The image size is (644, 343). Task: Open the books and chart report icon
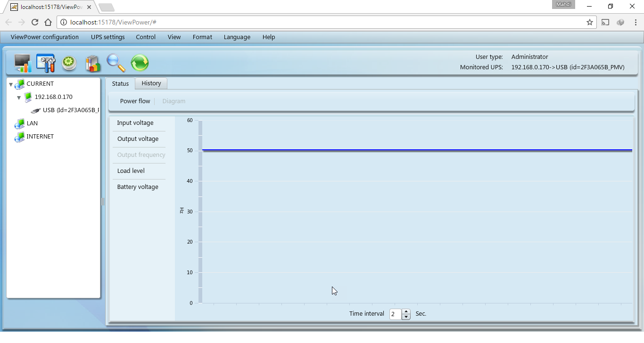(x=93, y=63)
